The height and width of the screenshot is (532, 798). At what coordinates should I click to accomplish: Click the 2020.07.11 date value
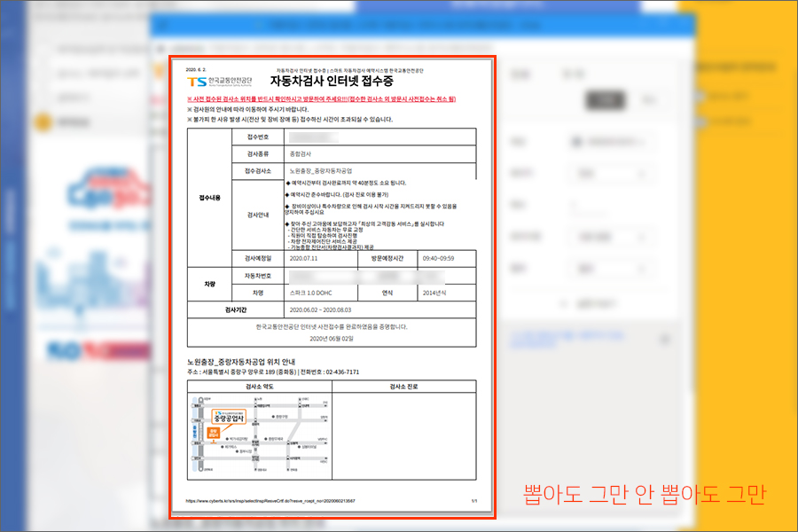click(303, 259)
